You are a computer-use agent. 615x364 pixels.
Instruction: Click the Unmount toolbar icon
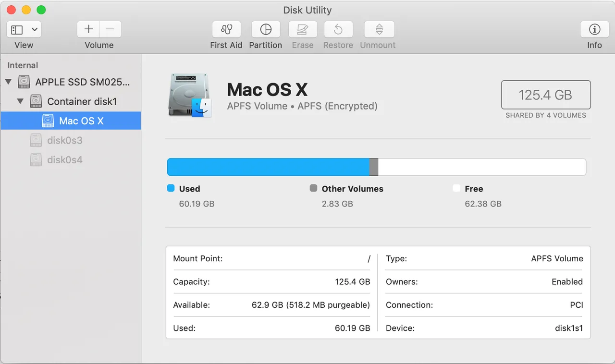(x=379, y=29)
